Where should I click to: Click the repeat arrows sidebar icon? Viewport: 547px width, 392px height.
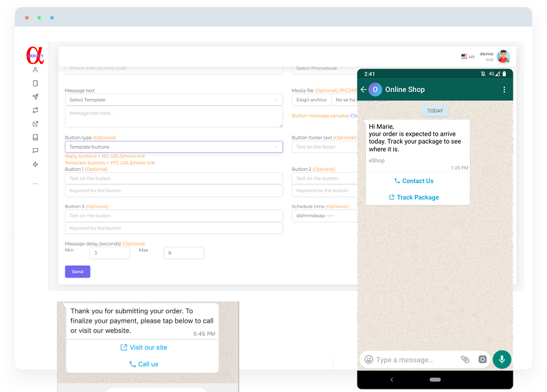point(36,111)
